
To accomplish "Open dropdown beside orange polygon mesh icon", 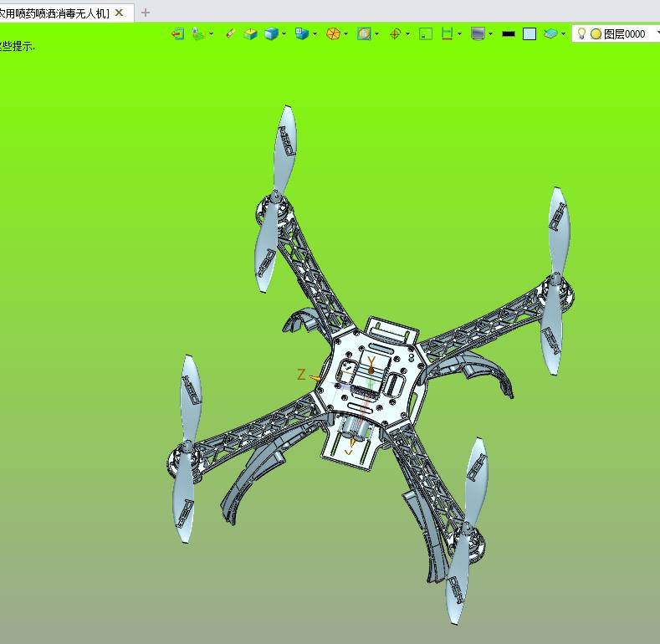I will [346, 33].
